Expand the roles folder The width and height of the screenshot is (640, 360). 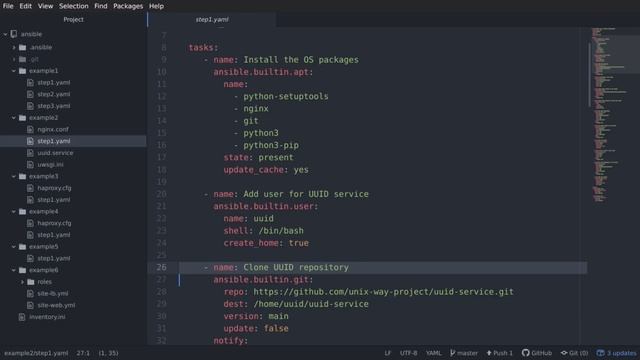click(x=22, y=282)
